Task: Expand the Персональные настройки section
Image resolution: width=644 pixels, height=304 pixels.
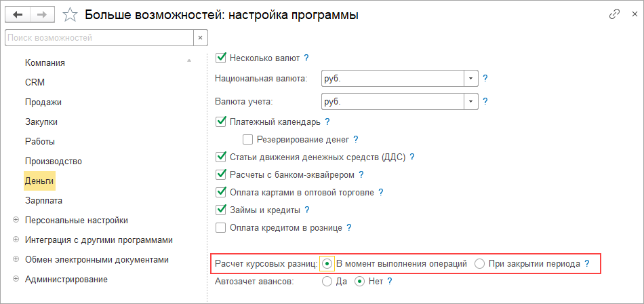Action: (x=15, y=220)
